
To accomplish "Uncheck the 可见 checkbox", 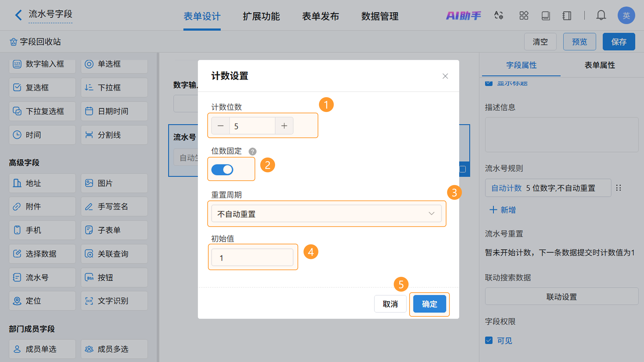I will (x=489, y=340).
